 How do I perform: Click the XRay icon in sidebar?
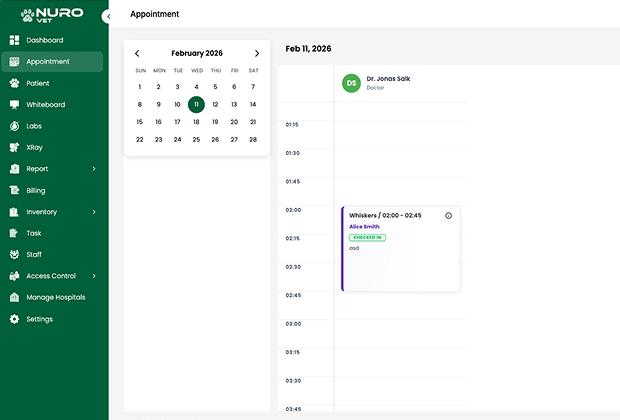coord(14,147)
